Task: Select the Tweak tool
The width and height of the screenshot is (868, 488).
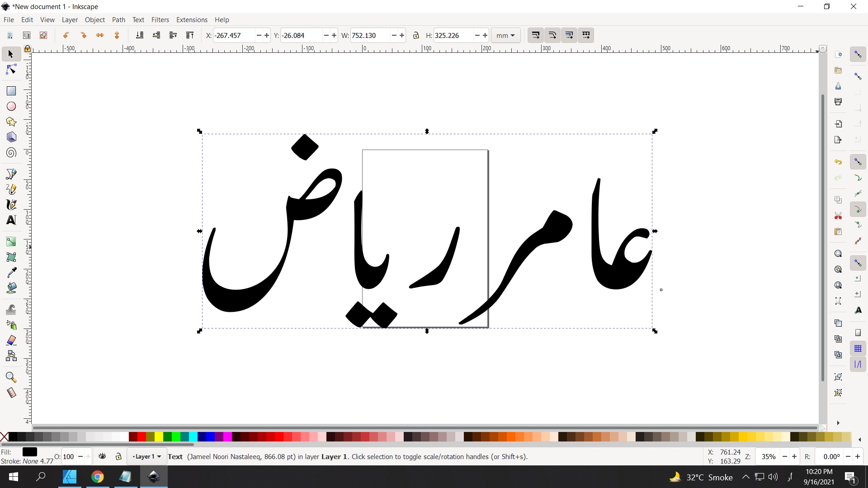Action: [x=11, y=310]
